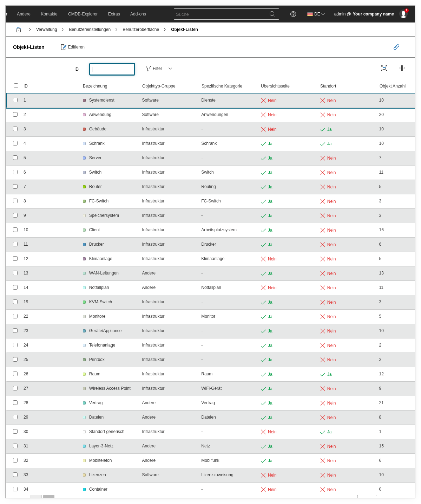Screen dimensions: 421x504
Task: Expand the arrow next to Filter
Action: [x=170, y=69]
